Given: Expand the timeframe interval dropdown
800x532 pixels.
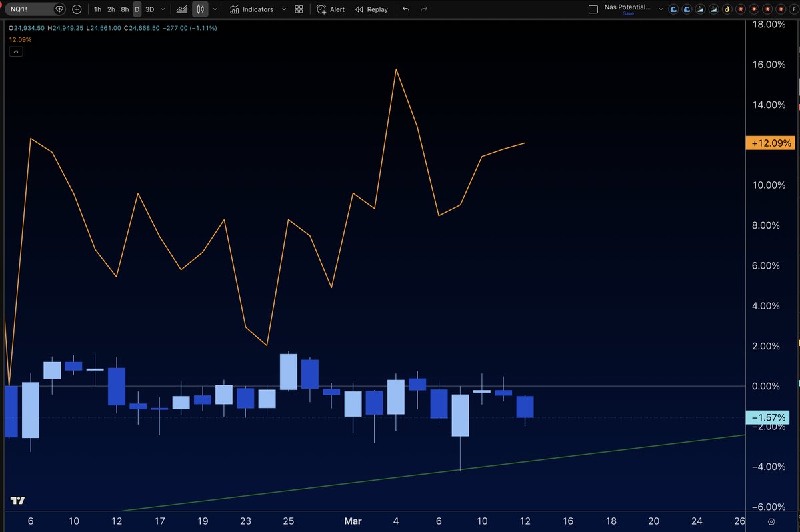Looking at the screenshot, I should coord(163,9).
